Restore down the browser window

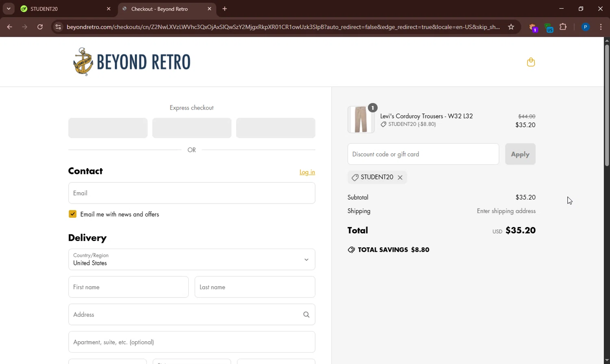(x=581, y=9)
